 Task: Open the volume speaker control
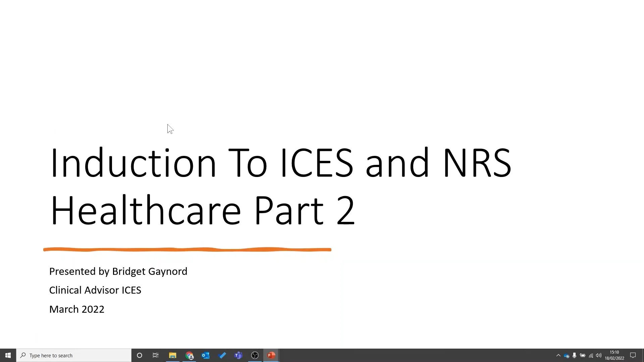click(x=599, y=355)
